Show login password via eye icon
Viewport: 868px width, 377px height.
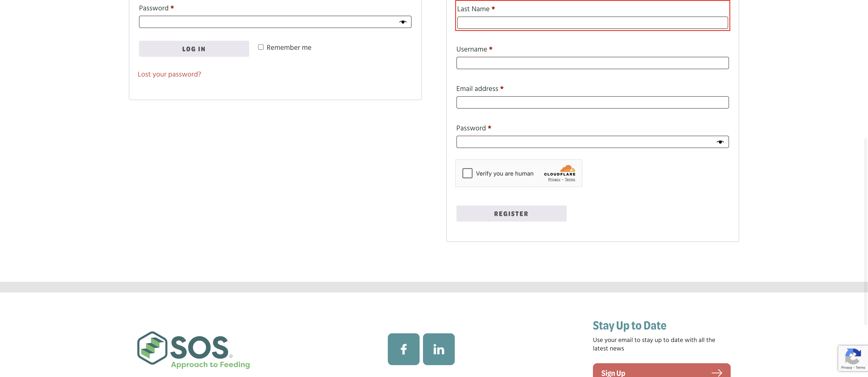click(403, 22)
